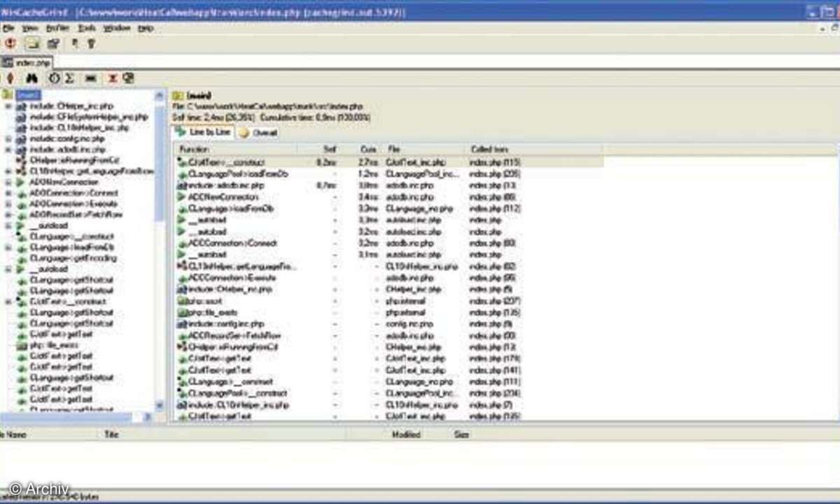Click the red round icon in the top toolbar
This screenshot has height=504, width=840.
click(x=10, y=43)
